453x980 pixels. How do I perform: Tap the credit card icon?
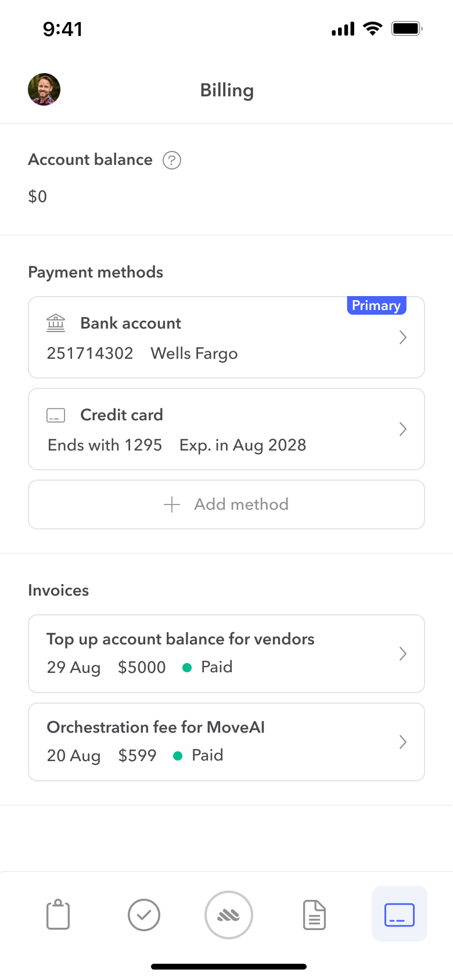click(56, 415)
